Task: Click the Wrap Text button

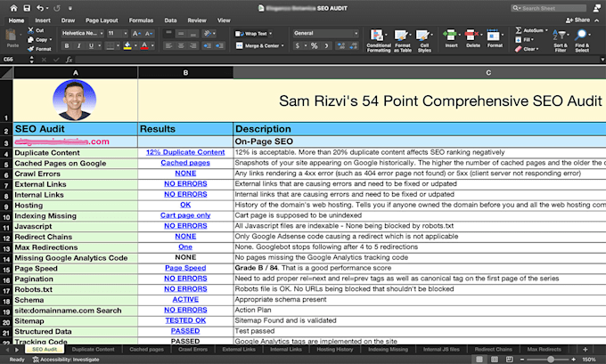Action: pos(253,34)
